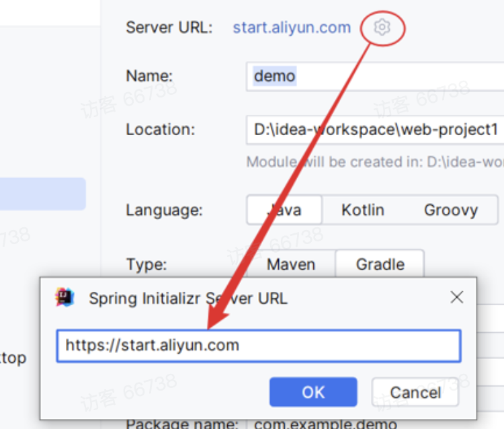Cancel the Server URL dialog
The height and width of the screenshot is (429, 504).
click(415, 392)
